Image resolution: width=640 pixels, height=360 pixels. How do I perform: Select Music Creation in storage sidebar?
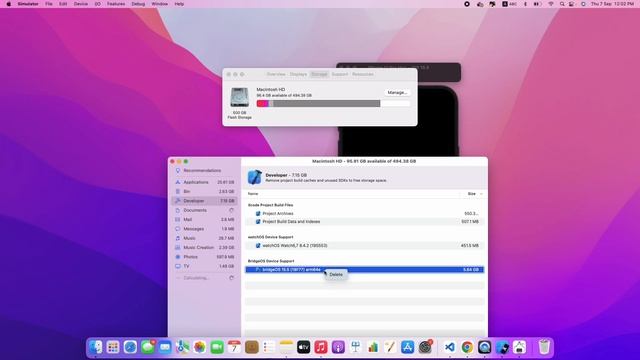[204, 247]
